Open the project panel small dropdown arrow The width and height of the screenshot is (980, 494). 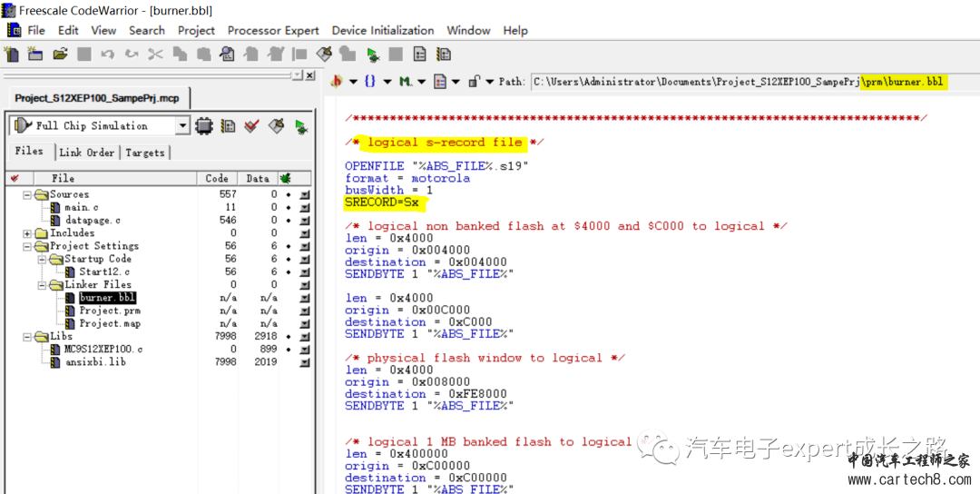click(299, 75)
